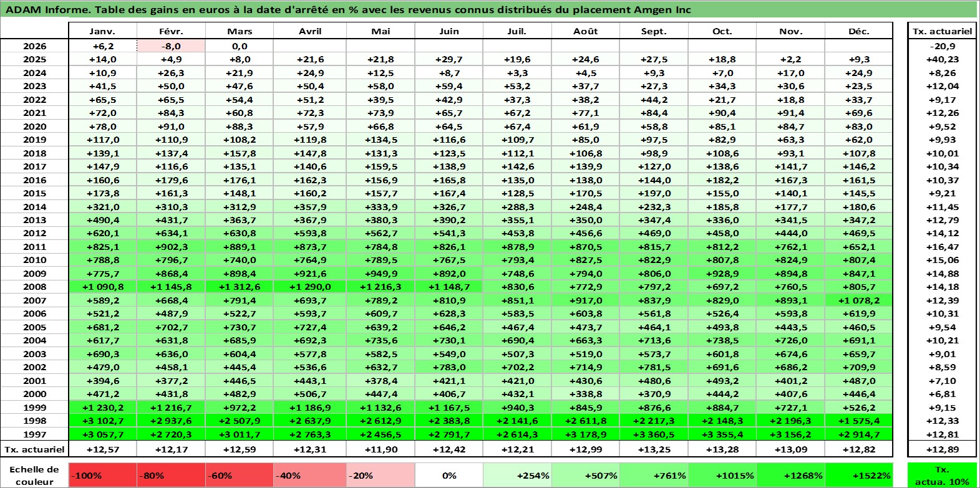
Task: Click the +3,3 cell for July 2024
Action: 517,73
